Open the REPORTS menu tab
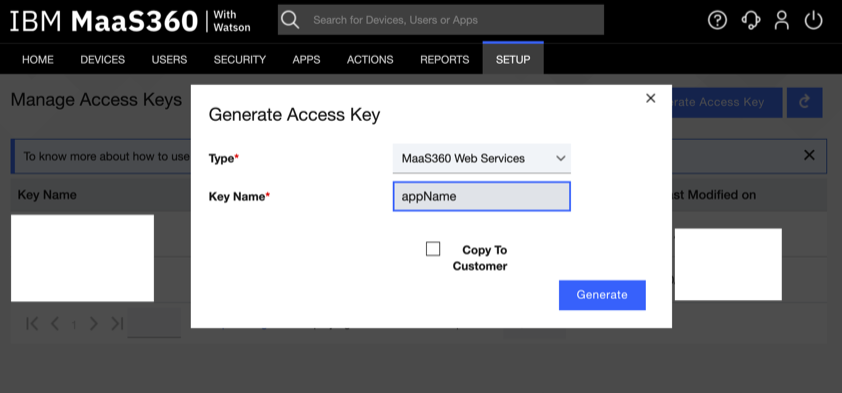This screenshot has width=842, height=393. click(445, 60)
